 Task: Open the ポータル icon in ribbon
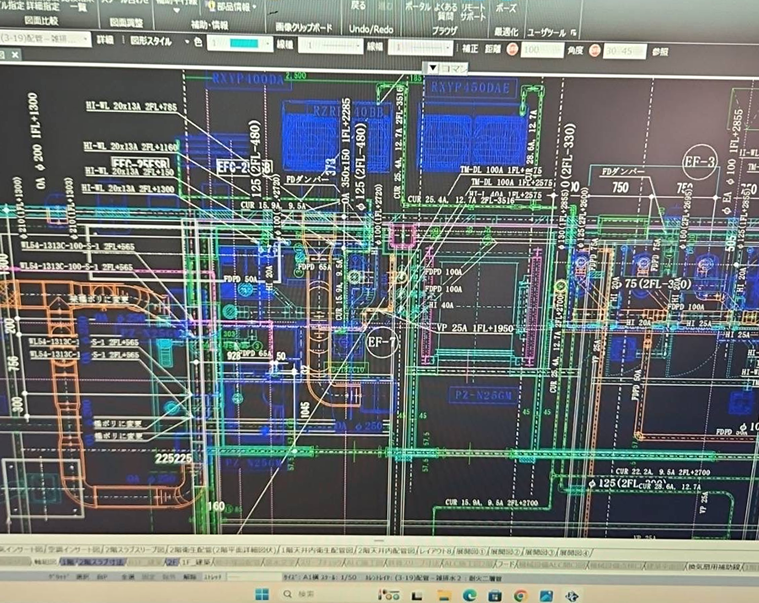(x=418, y=7)
